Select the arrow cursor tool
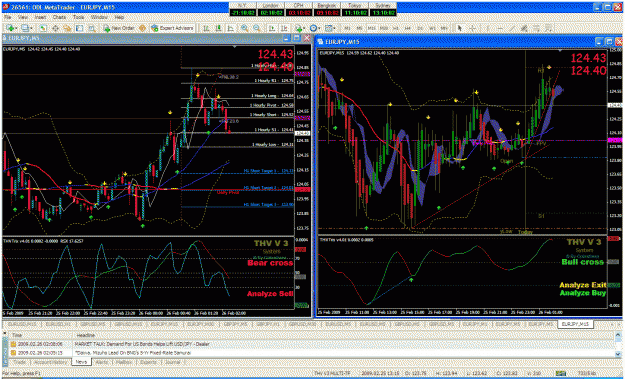This screenshot has height=379, width=625. pos(460,28)
